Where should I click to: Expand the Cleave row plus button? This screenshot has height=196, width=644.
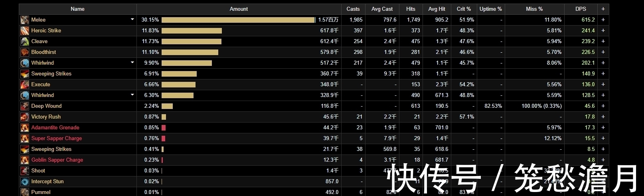(603, 41)
